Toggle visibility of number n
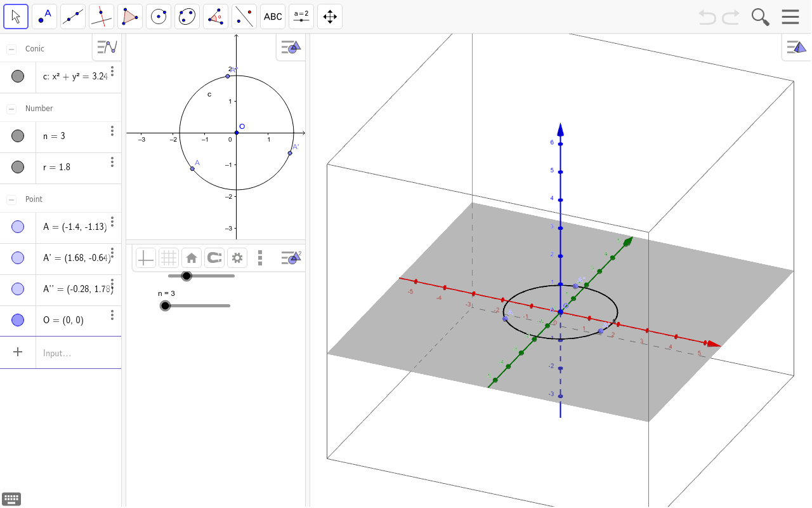The height and width of the screenshot is (508, 812). [x=18, y=136]
